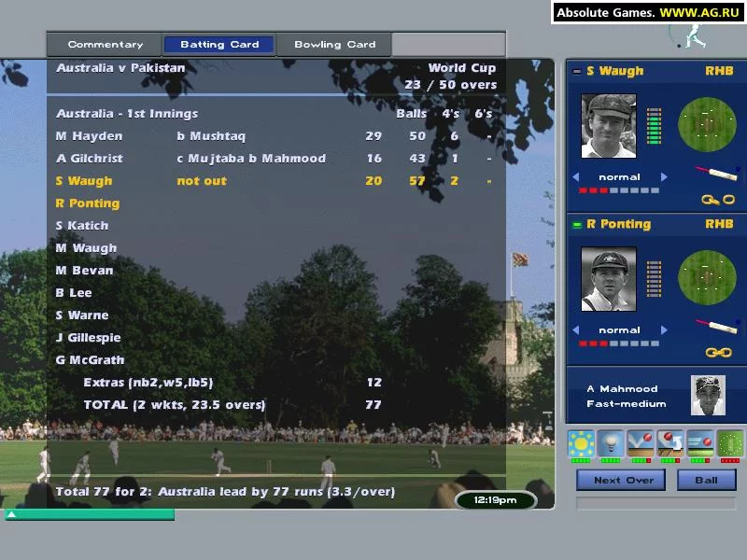Select R Ponting in the batting card
747x560 pixels.
coord(88,203)
